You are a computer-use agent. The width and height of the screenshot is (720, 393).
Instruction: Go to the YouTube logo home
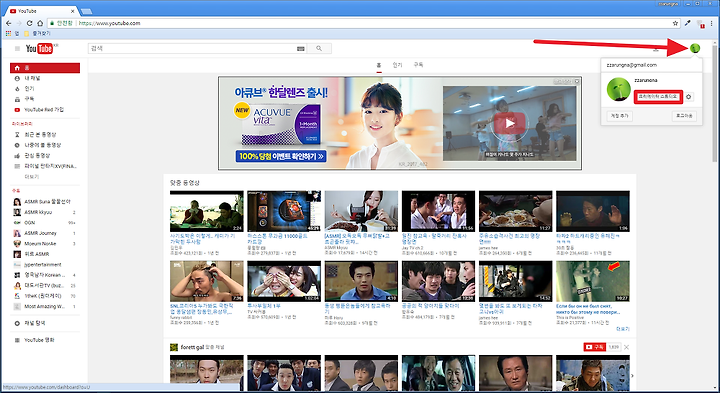point(39,48)
